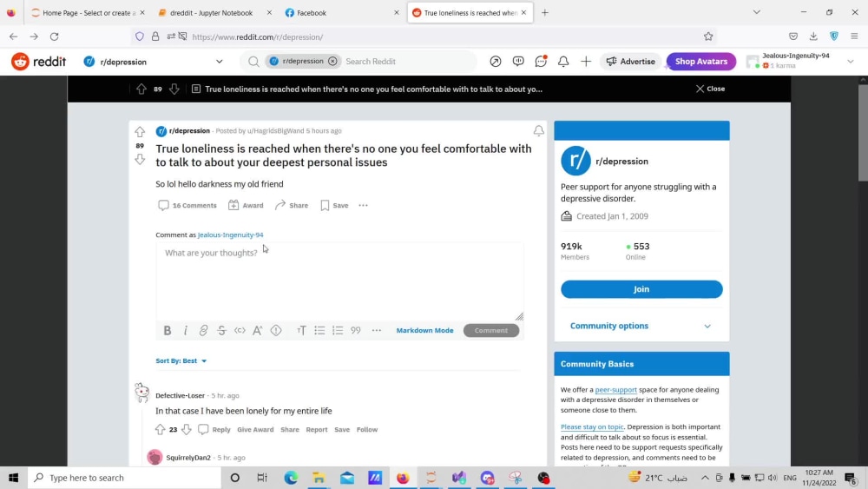
Task: Open more formatting options in editor
Action: tap(377, 331)
